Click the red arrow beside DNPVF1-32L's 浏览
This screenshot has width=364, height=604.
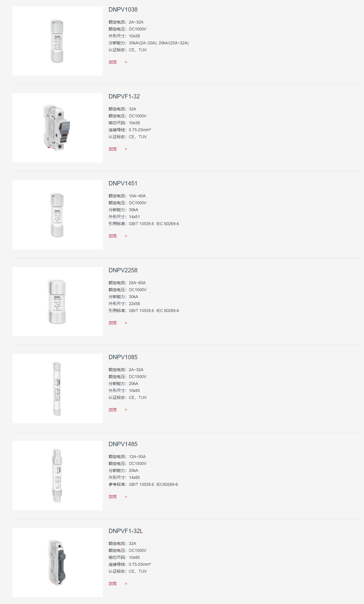126,584
